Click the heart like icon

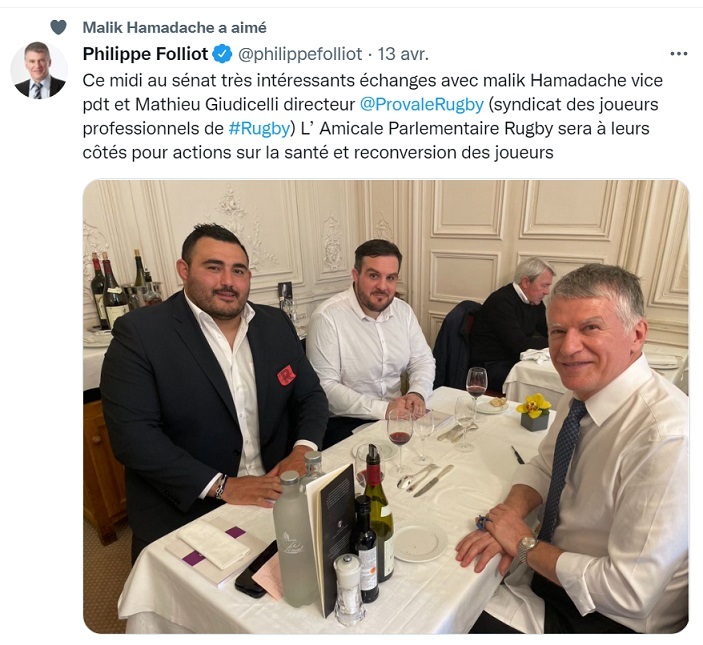pyautogui.click(x=58, y=28)
